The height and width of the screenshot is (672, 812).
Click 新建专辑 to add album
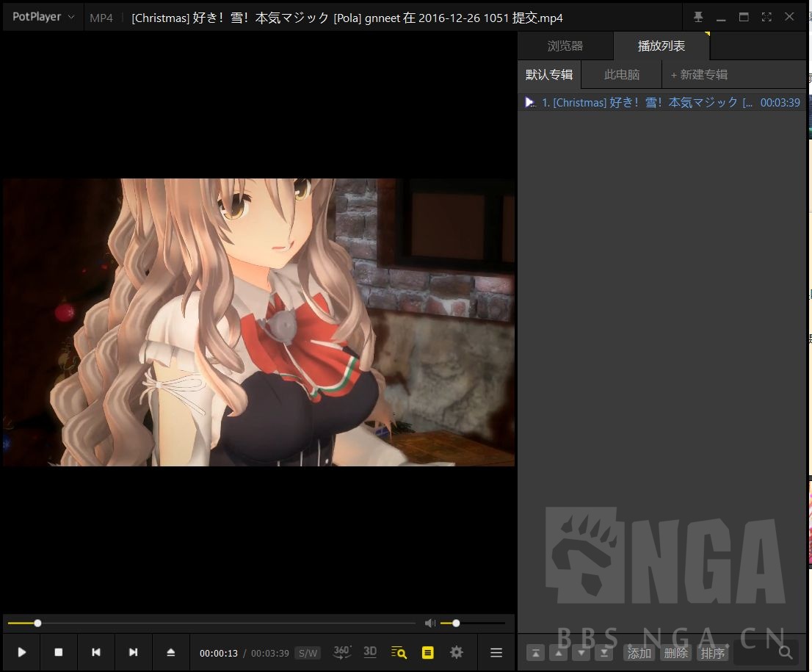tap(699, 75)
